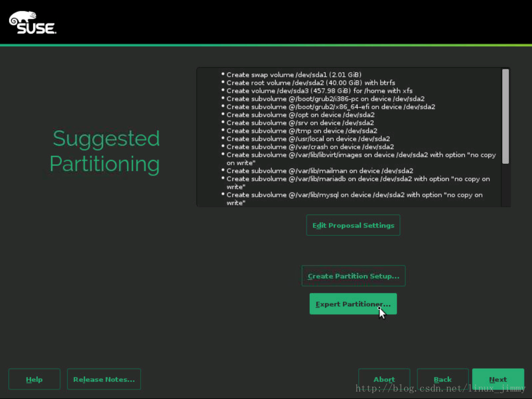Select subvolume line '@/tmp on device /dev/sda2'

coord(302,131)
